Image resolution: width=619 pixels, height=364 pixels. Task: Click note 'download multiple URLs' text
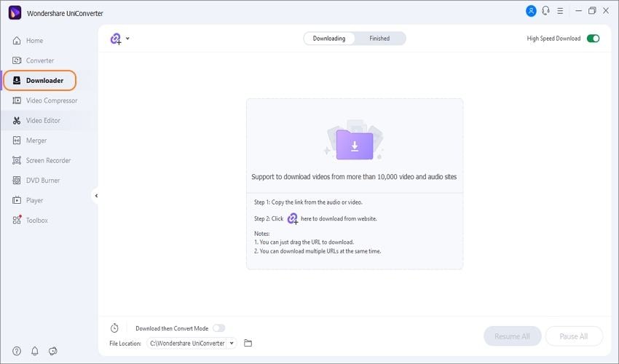318,251
